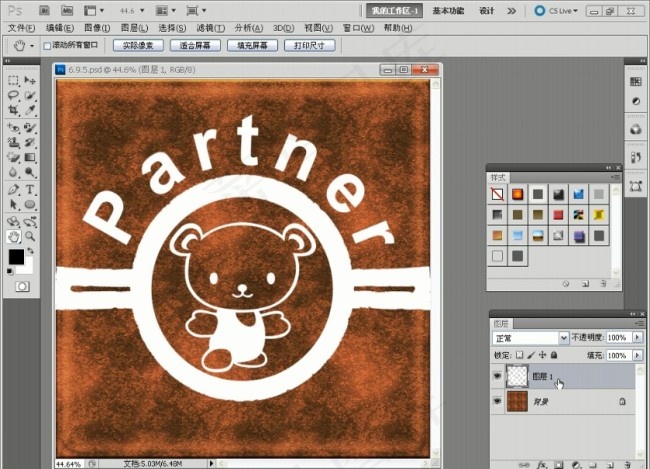
Task: Open the 不透明度 opacity slider arrow
Action: click(636, 339)
